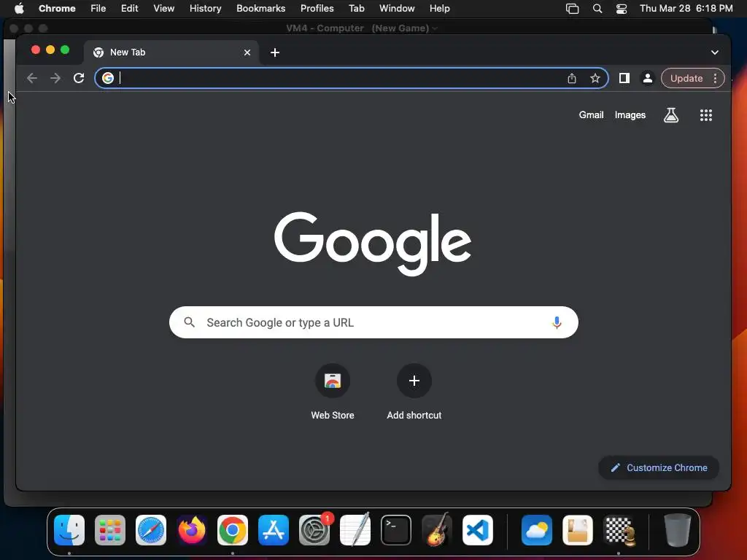Open the Chrome application menu
Image resolution: width=747 pixels, height=560 pixels.
point(57,9)
